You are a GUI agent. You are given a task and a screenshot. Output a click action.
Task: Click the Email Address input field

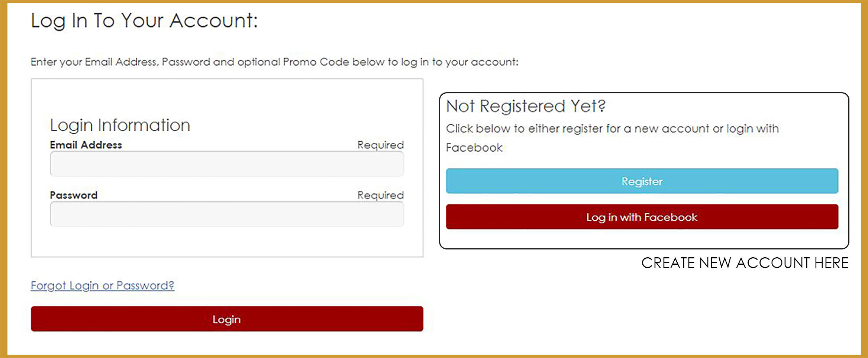[x=227, y=164]
